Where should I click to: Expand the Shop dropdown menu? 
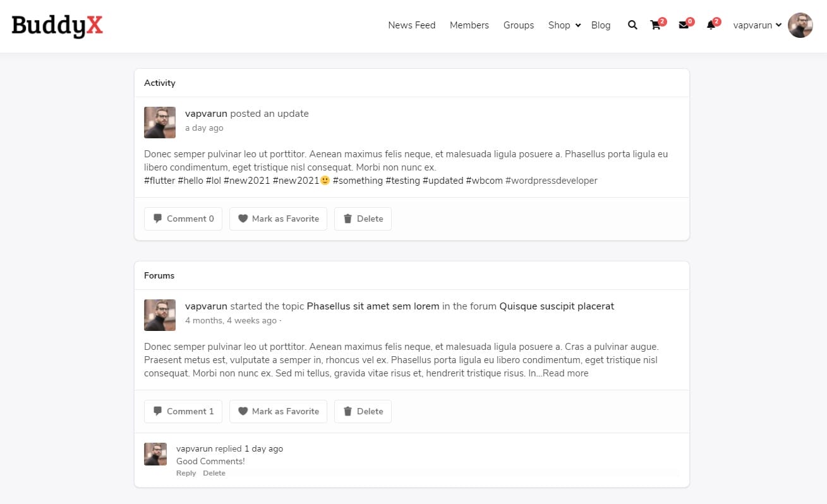click(564, 25)
